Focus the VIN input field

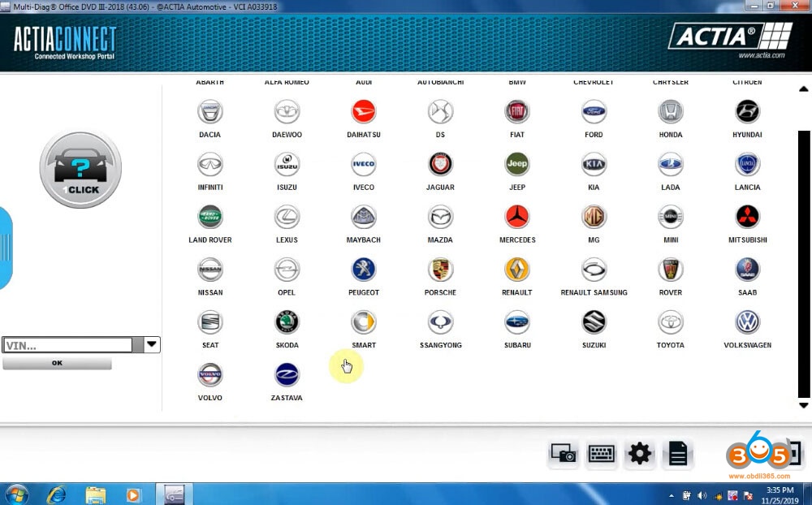coord(67,345)
